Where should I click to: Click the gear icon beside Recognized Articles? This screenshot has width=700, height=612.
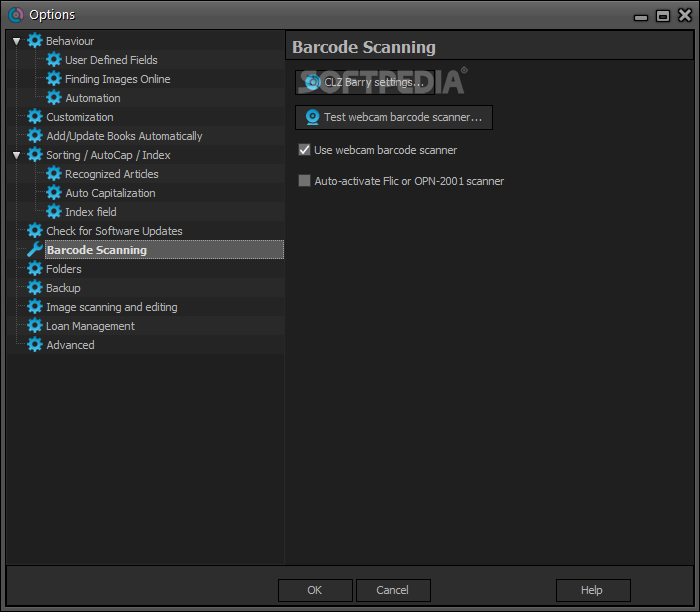(54, 174)
